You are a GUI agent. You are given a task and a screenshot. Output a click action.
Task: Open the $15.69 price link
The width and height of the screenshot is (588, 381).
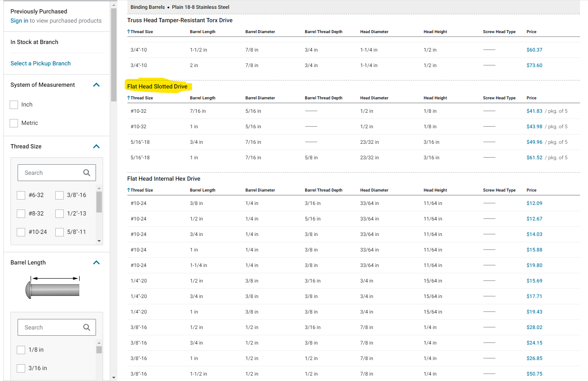[x=534, y=281]
